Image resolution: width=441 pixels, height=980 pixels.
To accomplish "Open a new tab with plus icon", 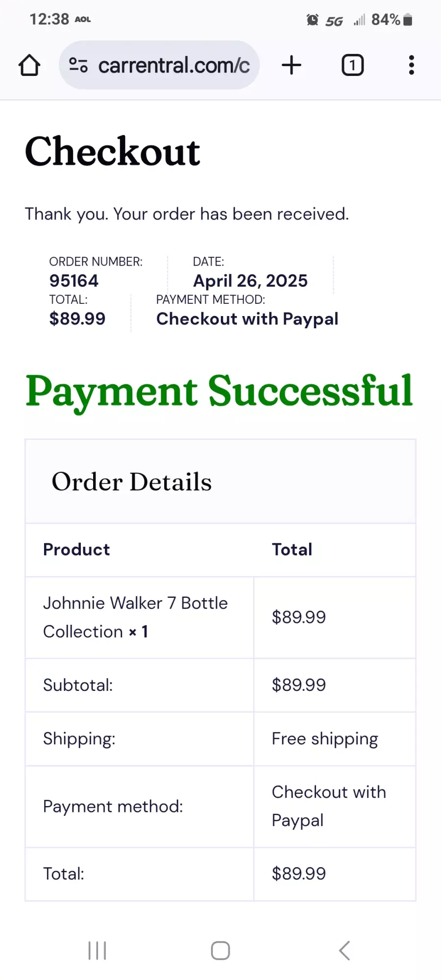I will coord(292,65).
